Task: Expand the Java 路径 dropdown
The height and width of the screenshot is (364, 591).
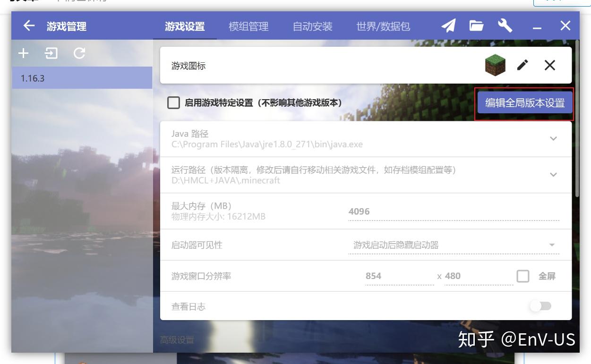Action: coord(553,138)
